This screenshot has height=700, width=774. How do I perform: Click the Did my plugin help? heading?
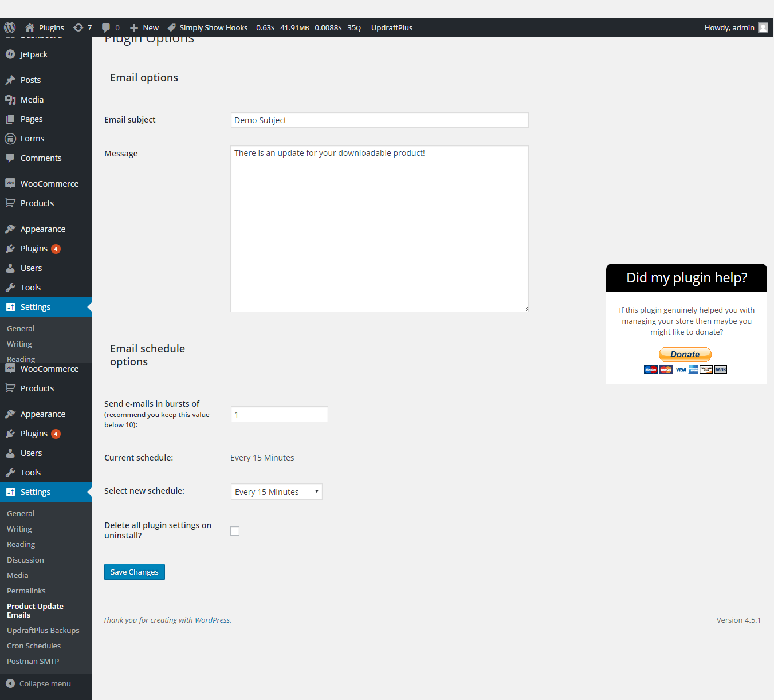687,278
